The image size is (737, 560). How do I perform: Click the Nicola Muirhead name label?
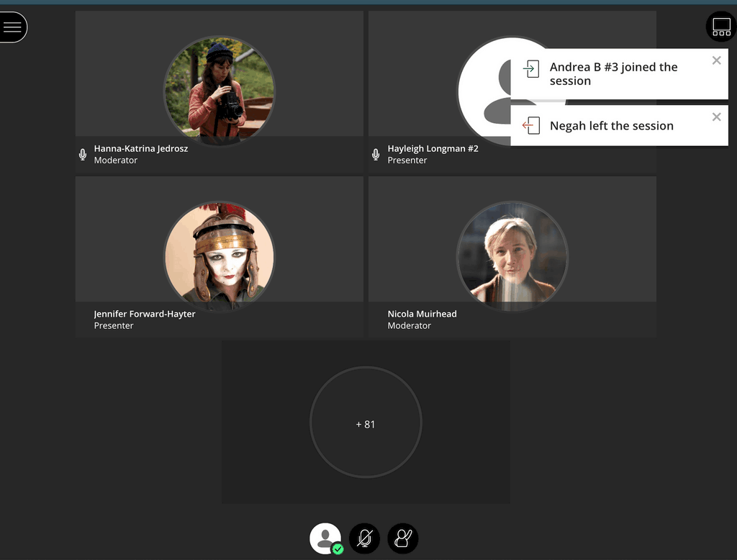point(422,314)
